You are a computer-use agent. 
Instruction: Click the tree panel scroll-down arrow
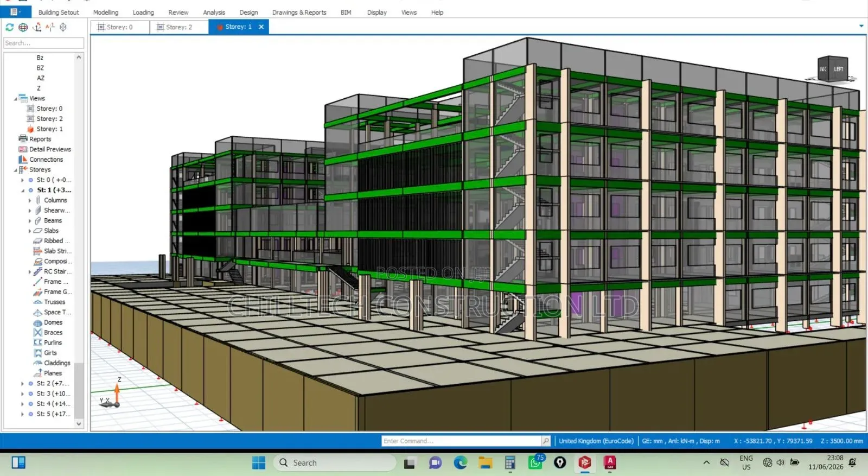(79, 424)
